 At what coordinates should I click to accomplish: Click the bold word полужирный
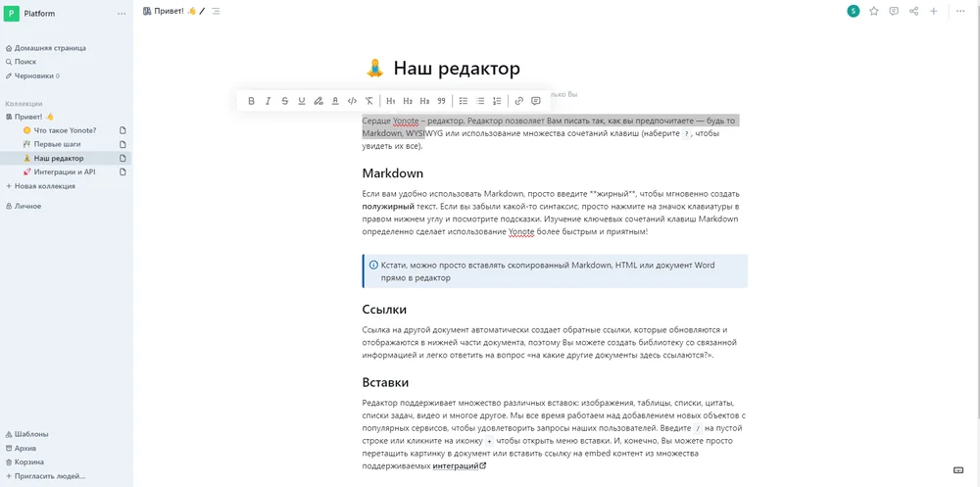[x=387, y=207]
